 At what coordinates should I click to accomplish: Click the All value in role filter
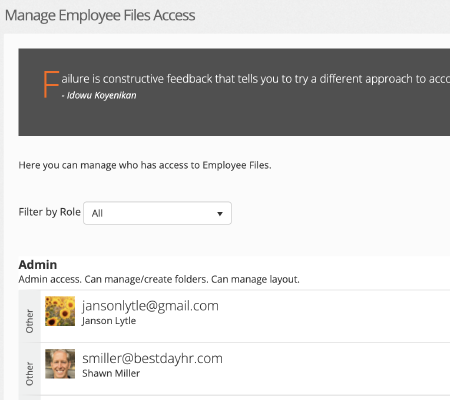point(97,213)
